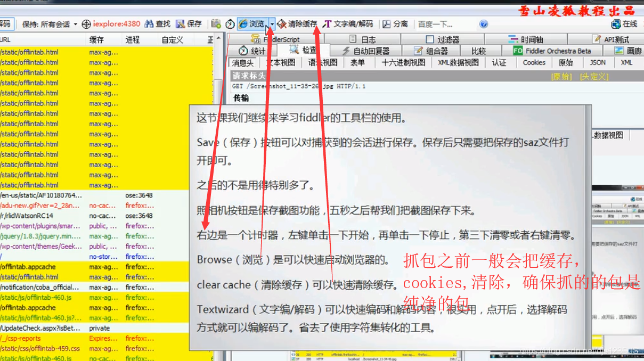Screen dimensions: 644x361
Task: Click the 在线 online status indicator
Action: [x=625, y=24]
